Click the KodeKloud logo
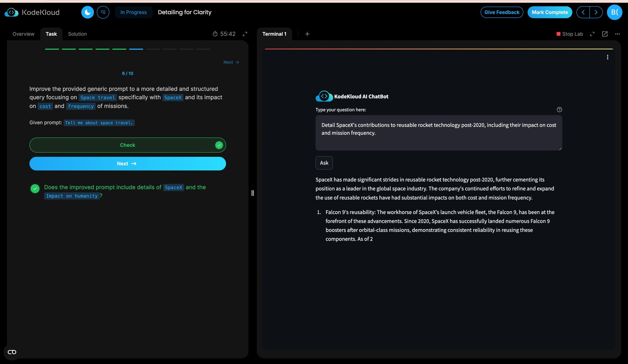Screen dimensions: 628x364 [x=32, y=12]
